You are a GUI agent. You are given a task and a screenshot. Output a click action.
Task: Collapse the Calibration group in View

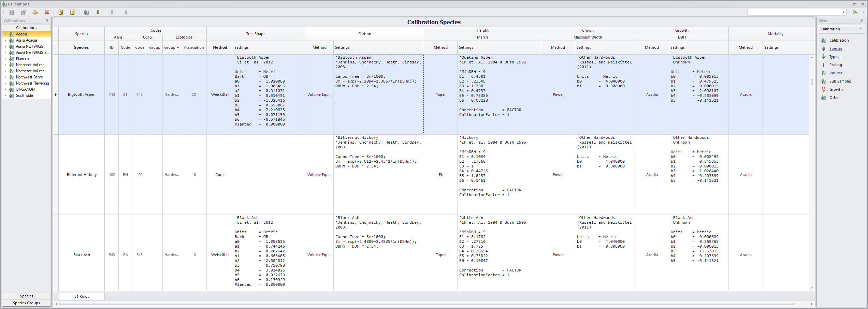[x=860, y=29]
